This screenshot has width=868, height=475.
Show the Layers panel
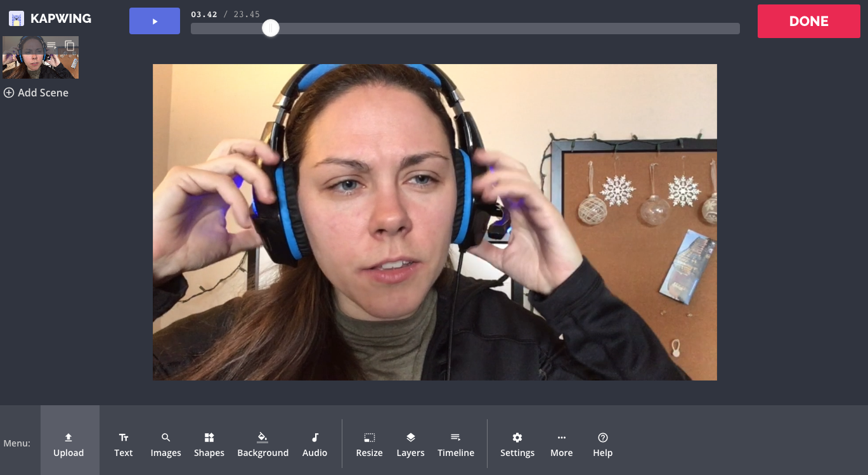click(x=410, y=443)
